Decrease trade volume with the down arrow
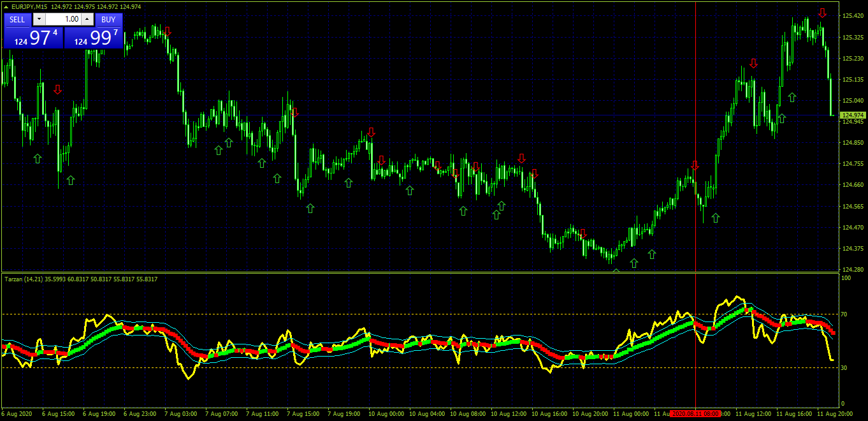The height and width of the screenshot is (421, 868). (x=38, y=19)
